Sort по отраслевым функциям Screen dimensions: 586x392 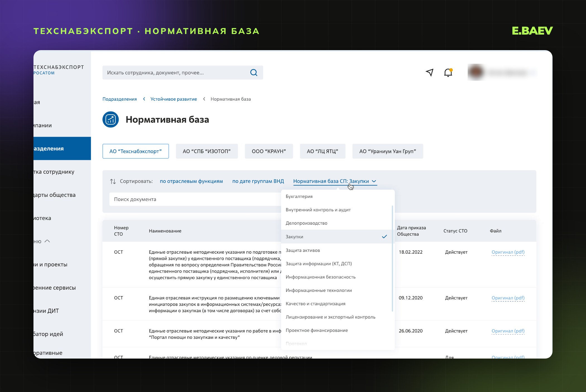(x=191, y=181)
